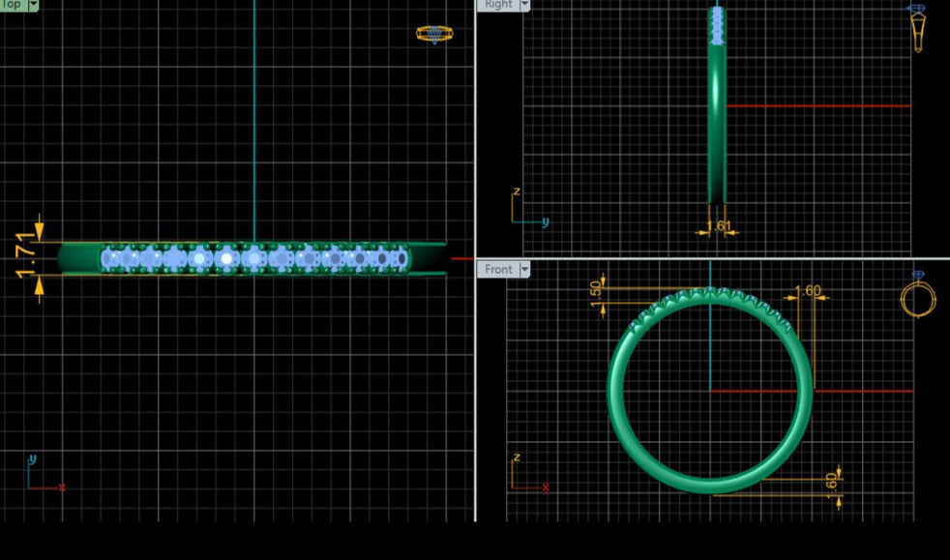The height and width of the screenshot is (560, 950).
Task: Select the 1.60 dimension in Front viewport
Action: tap(807, 291)
